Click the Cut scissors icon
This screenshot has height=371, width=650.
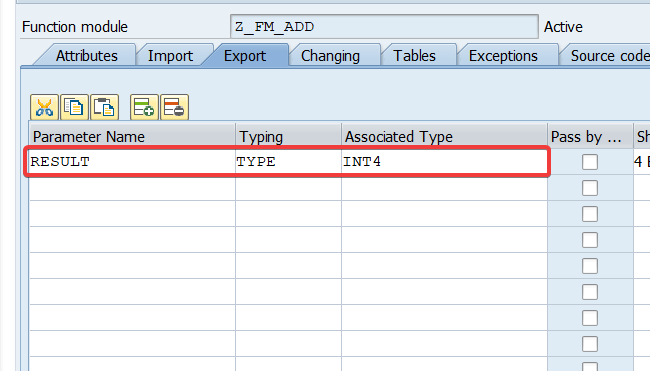pos(44,107)
